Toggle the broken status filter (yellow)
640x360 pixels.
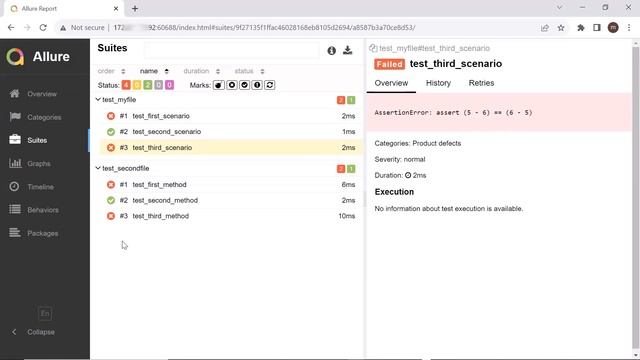tap(137, 85)
